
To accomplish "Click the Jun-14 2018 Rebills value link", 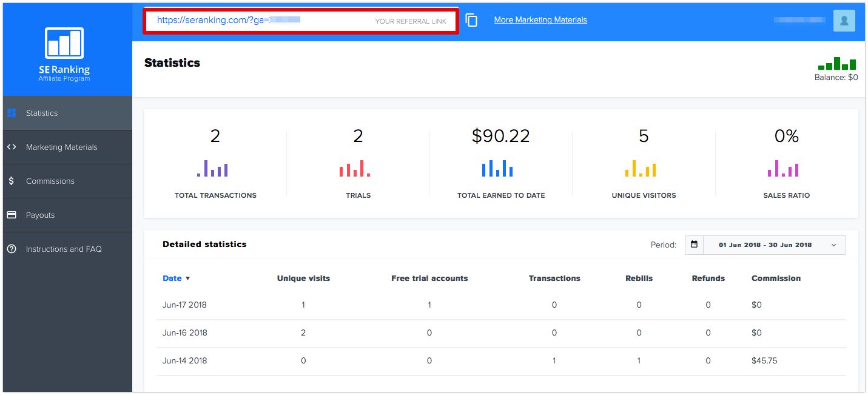I will point(639,360).
